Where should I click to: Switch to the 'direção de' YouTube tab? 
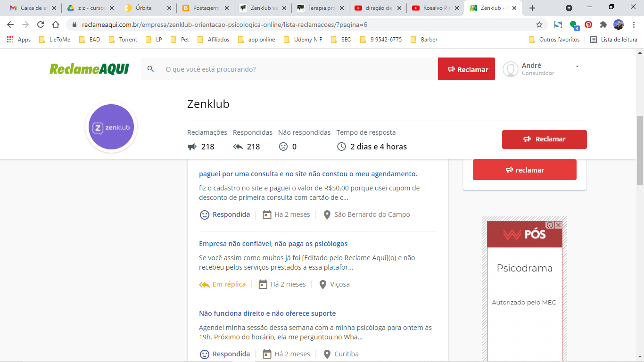point(379,8)
